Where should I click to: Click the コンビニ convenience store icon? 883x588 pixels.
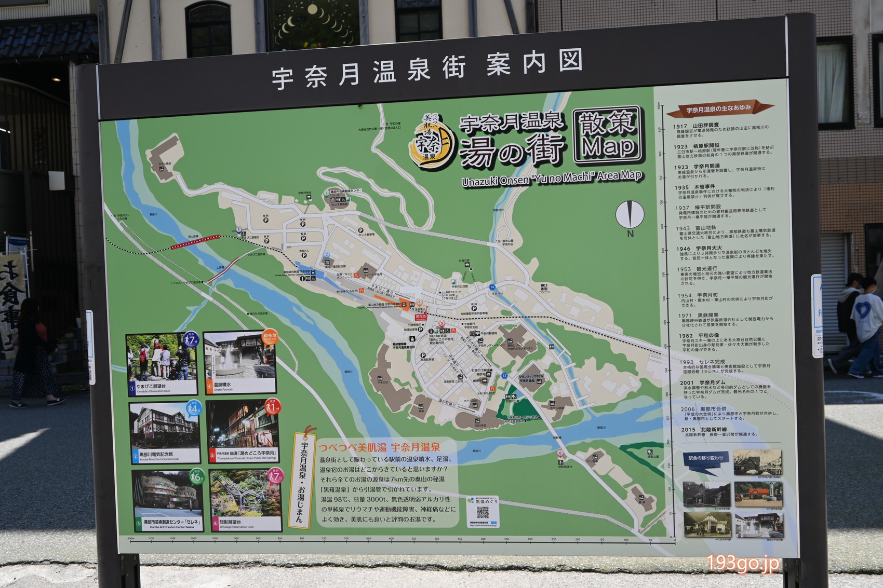(x=544, y=287)
